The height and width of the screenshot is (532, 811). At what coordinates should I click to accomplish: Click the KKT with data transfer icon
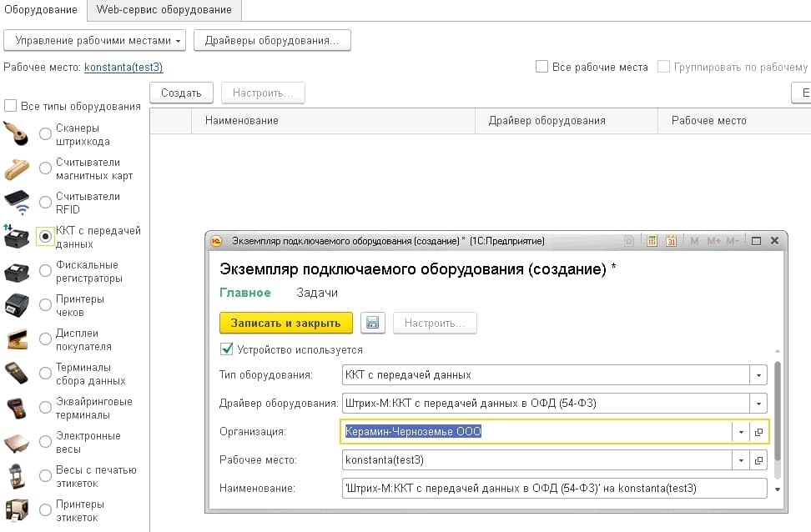pos(17,237)
